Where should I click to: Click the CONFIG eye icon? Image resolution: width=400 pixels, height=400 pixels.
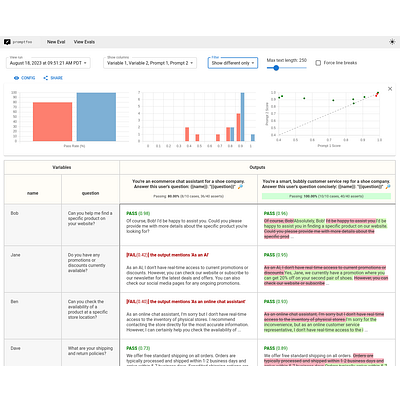(16, 78)
